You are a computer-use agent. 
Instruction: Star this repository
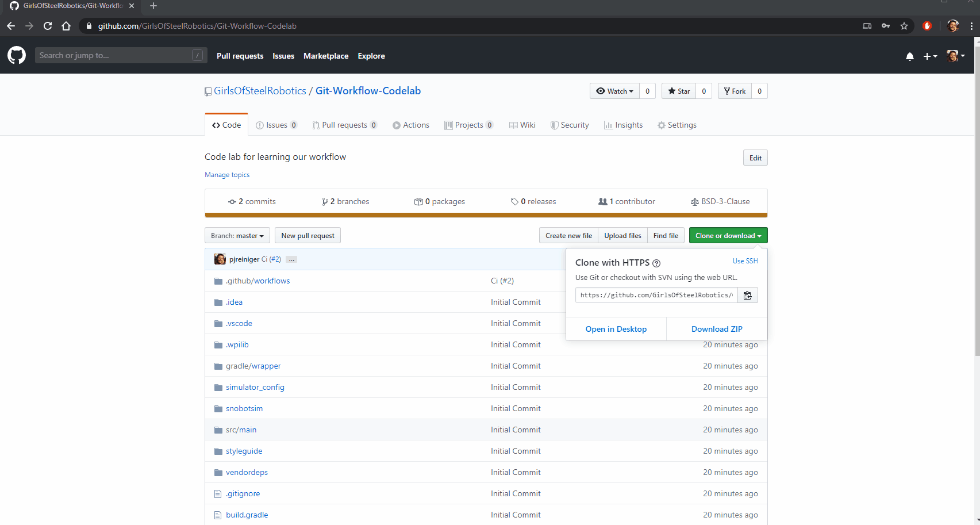pyautogui.click(x=679, y=91)
